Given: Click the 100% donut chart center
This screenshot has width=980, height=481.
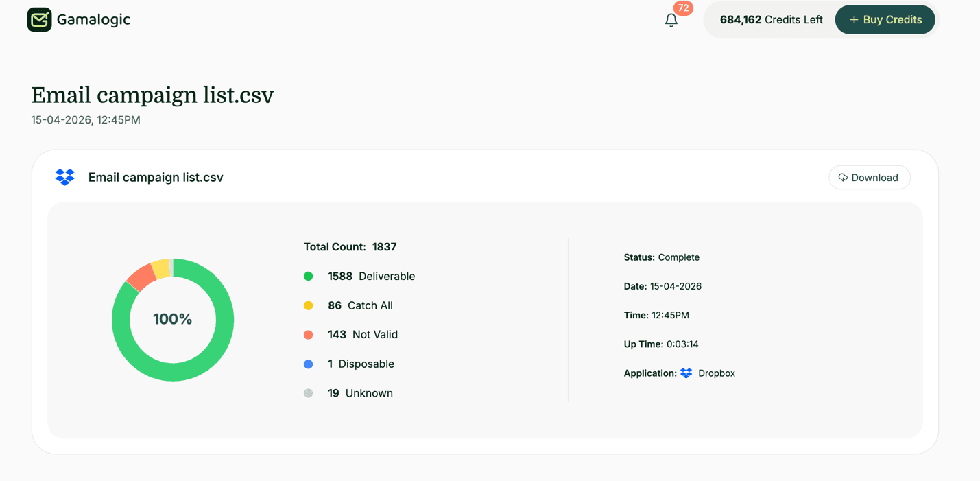Looking at the screenshot, I should (x=173, y=319).
